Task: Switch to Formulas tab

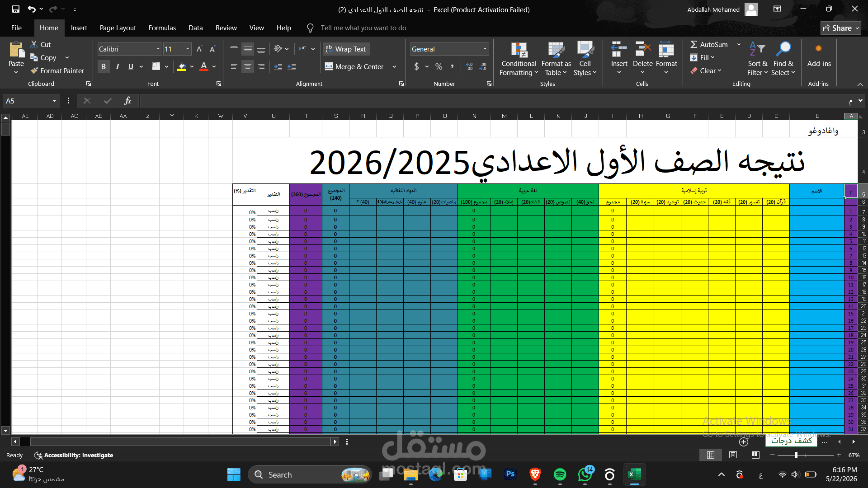Action: (x=162, y=28)
